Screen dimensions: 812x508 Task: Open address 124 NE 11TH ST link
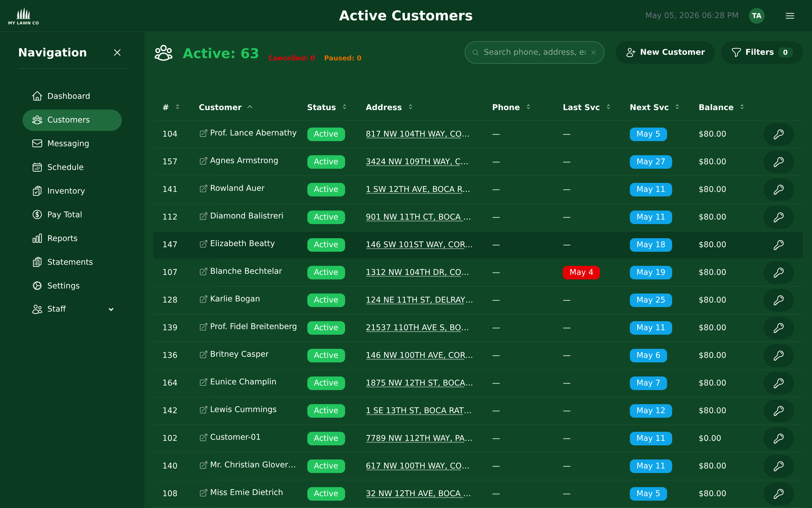click(x=420, y=300)
